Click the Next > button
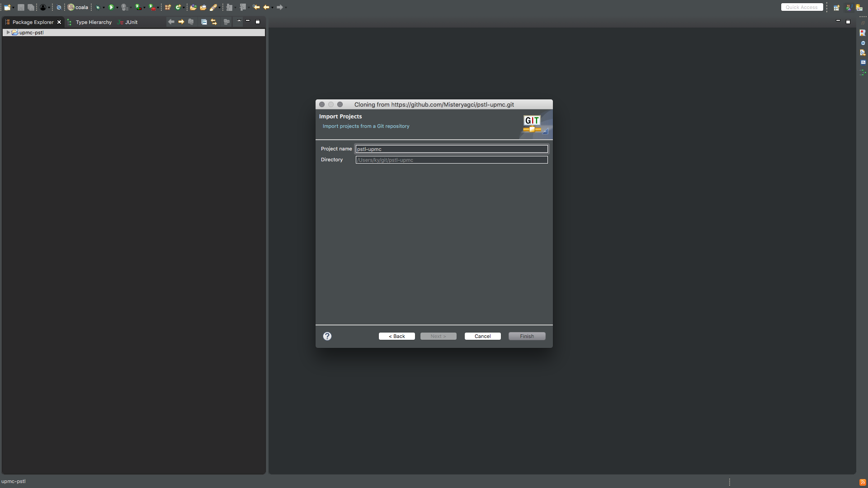Image resolution: width=868 pixels, height=488 pixels. tap(438, 336)
